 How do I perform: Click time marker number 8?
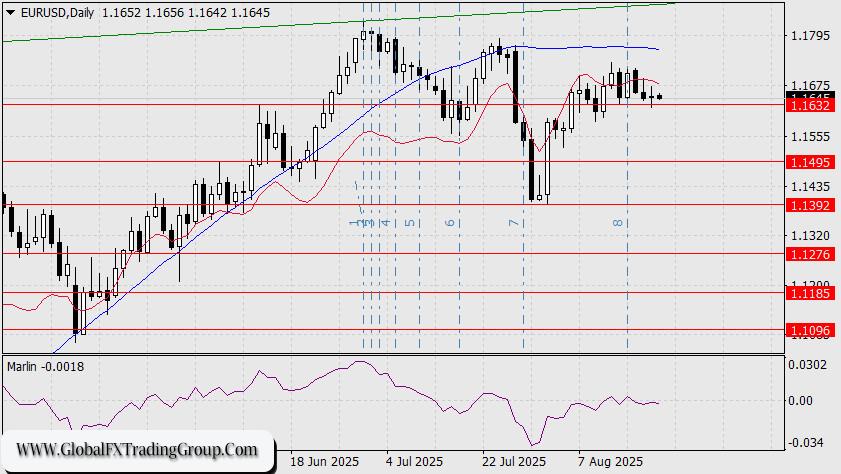point(618,223)
